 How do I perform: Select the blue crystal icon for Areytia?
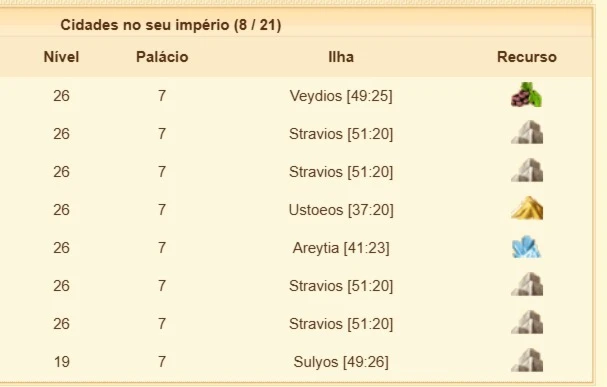coord(526,247)
